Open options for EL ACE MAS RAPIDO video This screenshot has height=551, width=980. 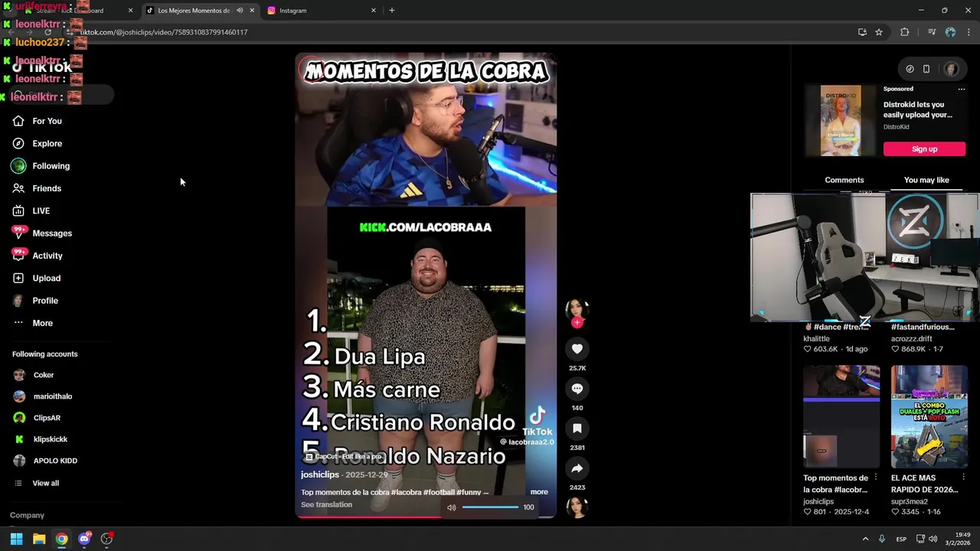point(963,478)
